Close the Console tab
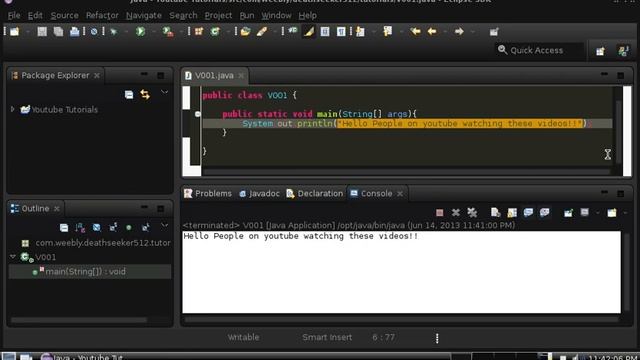Screen dimensions: 640x360 pos(400,194)
